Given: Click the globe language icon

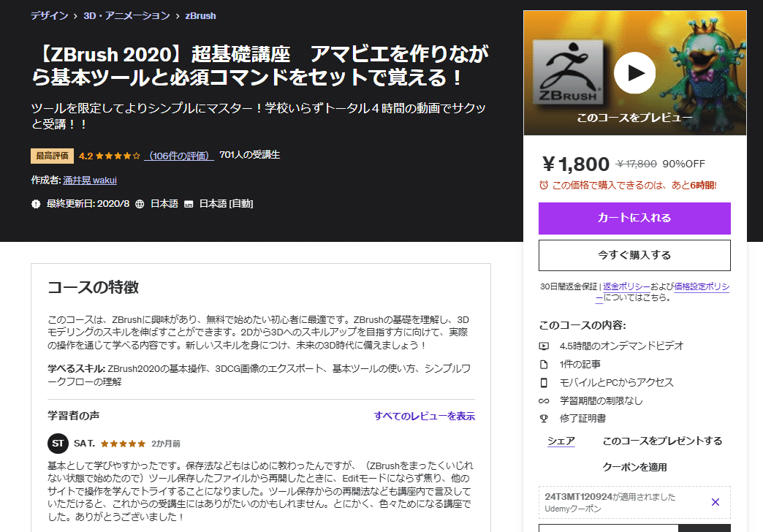Looking at the screenshot, I should coord(140,204).
